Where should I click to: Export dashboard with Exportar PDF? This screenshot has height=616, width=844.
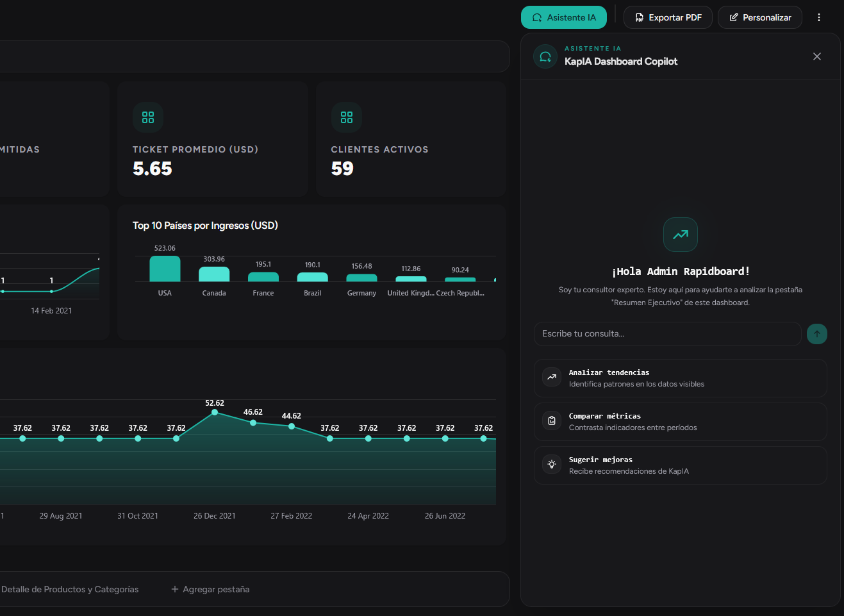click(668, 17)
